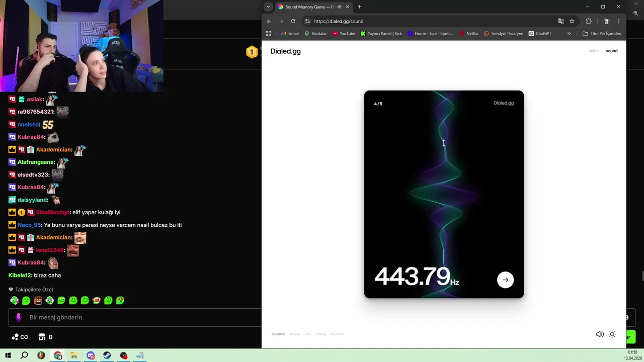Viewport: 644px width, 362px height.
Task: Open the Trendyol Pazaryeri bookmark
Action: 503,34
